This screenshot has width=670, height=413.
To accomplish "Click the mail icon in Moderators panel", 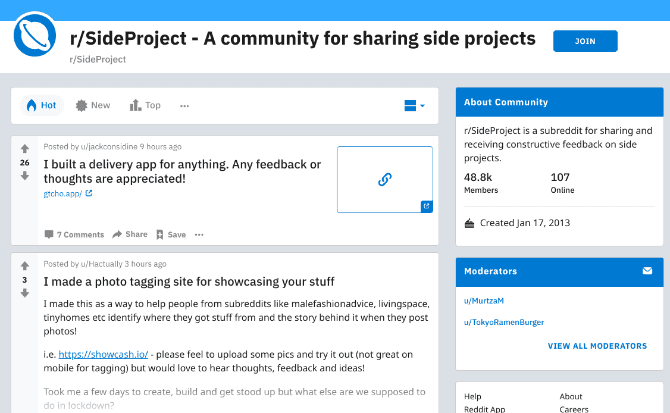I will [647, 271].
